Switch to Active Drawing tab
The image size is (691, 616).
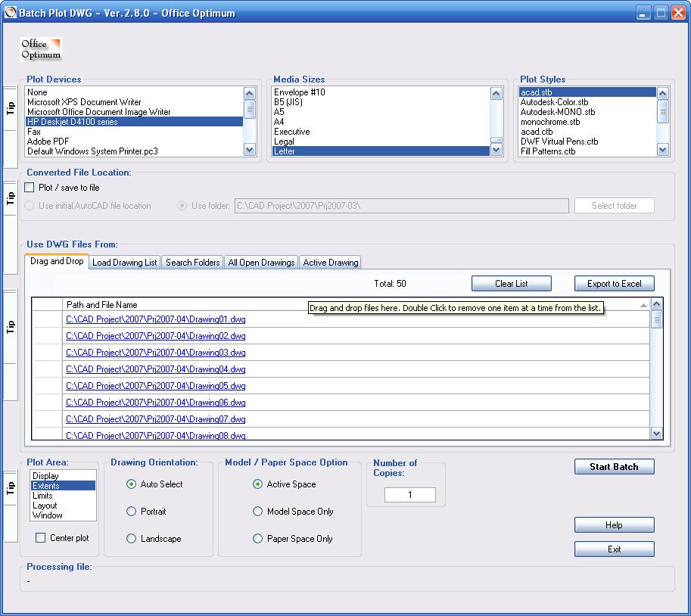tap(331, 262)
